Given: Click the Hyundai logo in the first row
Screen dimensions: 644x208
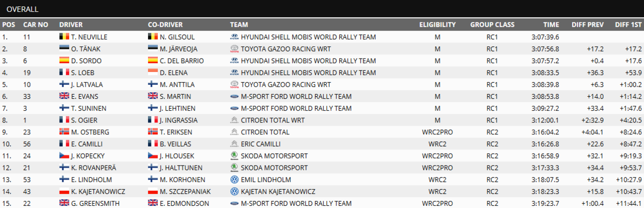Looking at the screenshot, I should [234, 37].
